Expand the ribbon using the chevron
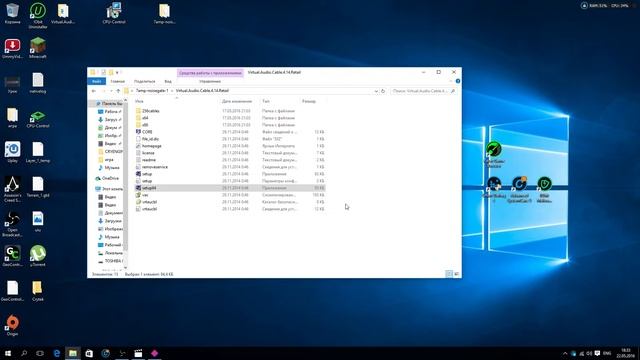Image resolution: width=640 pixels, height=360 pixels. tap(451, 81)
